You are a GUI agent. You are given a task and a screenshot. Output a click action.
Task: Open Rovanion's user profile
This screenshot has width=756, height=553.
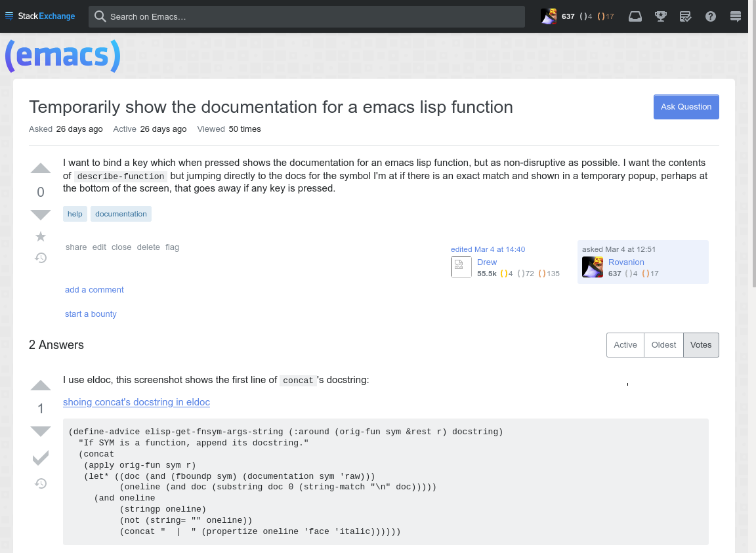coord(626,262)
